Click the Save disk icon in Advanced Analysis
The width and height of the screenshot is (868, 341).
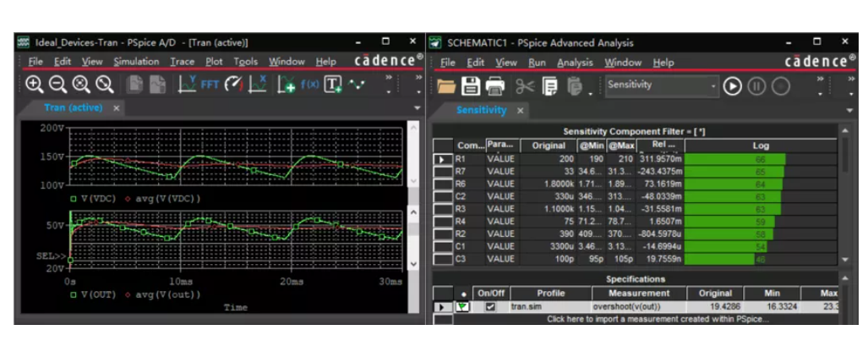click(x=470, y=86)
